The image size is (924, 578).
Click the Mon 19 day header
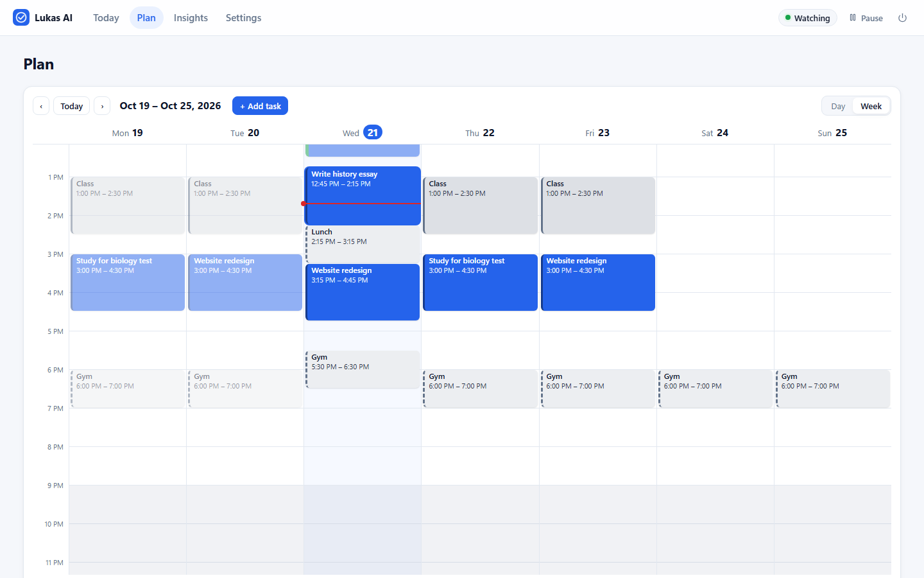(128, 133)
